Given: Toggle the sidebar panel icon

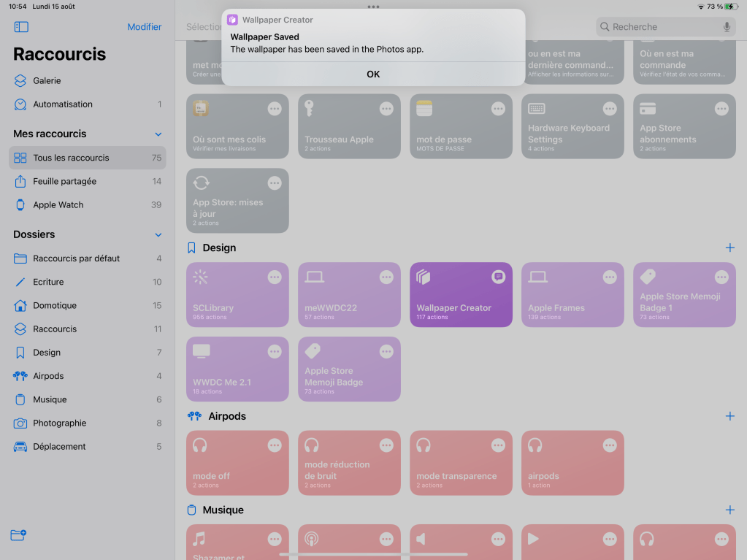Looking at the screenshot, I should (21, 27).
